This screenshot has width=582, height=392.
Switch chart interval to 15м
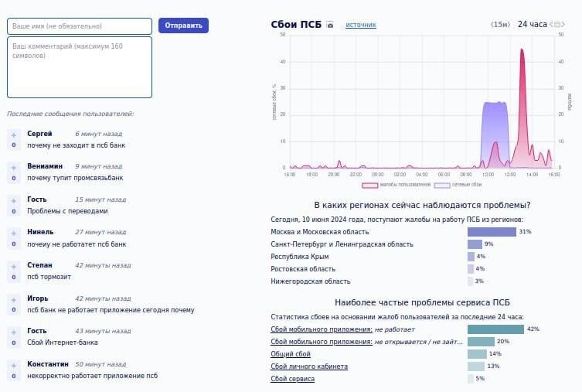pos(500,24)
